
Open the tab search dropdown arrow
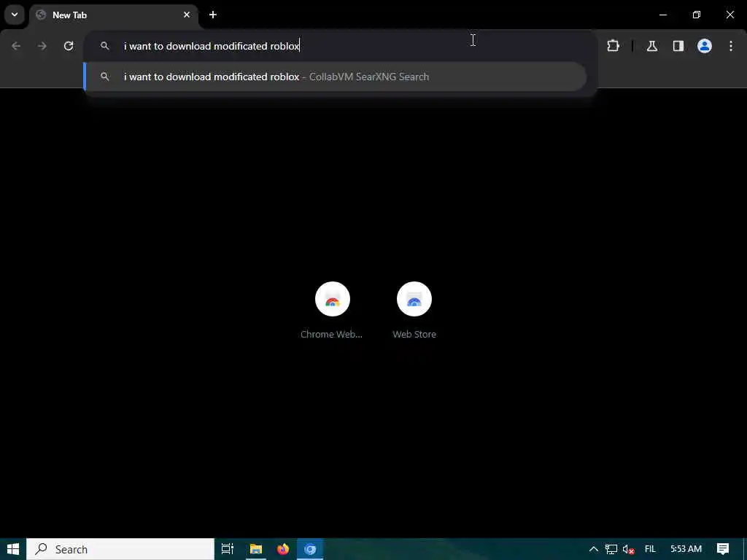coord(15,15)
